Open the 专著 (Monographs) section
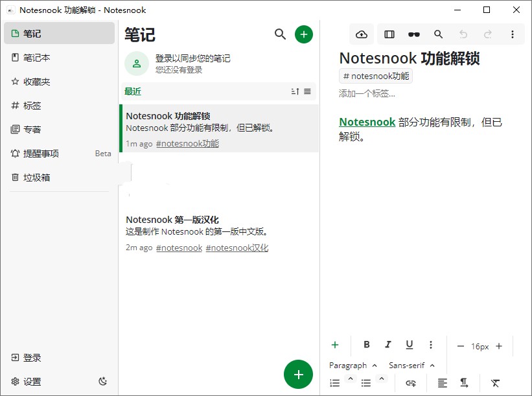532x396 pixels. [x=59, y=129]
